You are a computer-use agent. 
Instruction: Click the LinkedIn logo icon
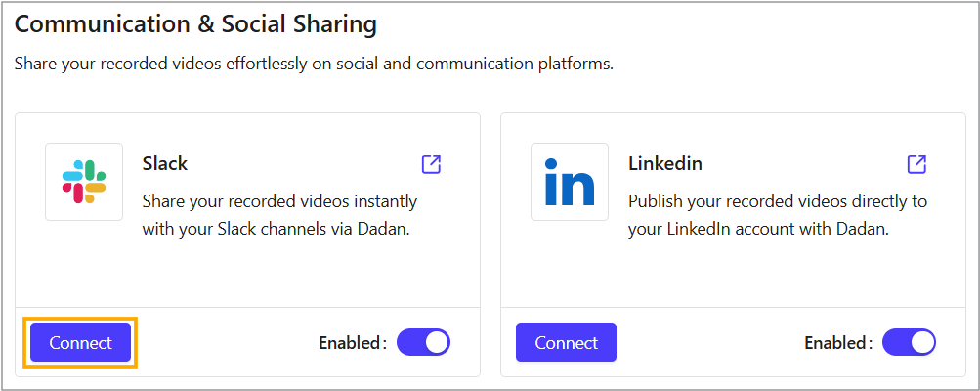pyautogui.click(x=570, y=182)
